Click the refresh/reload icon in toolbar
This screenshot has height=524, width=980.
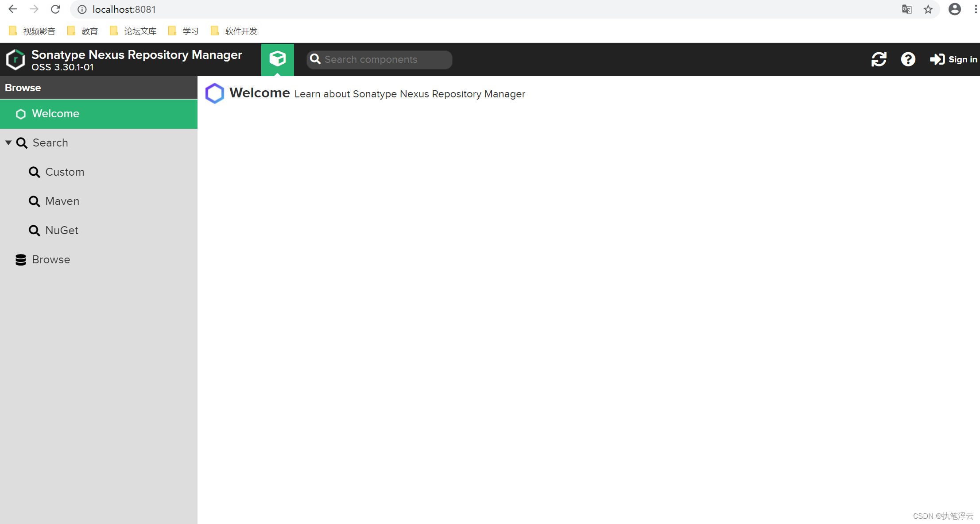coord(879,60)
